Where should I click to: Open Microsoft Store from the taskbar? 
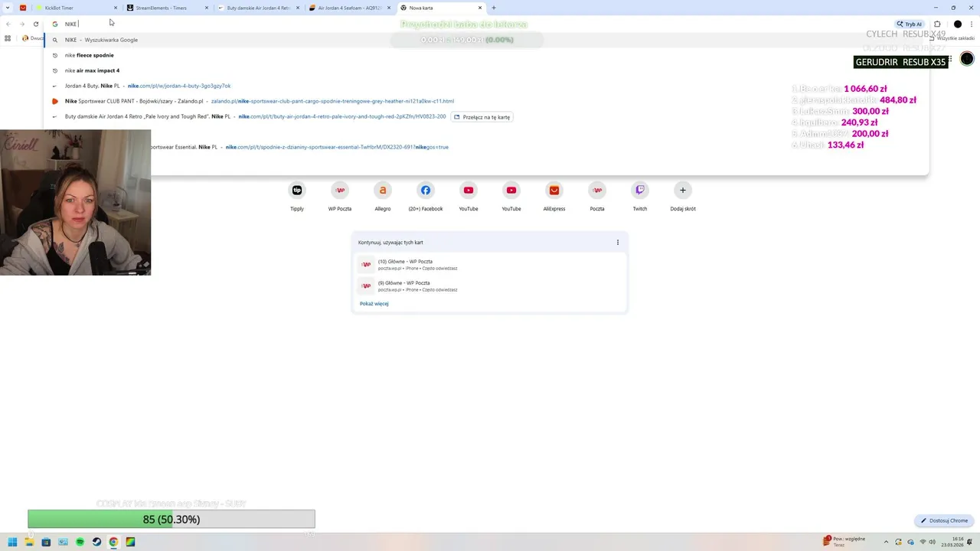[46, 542]
